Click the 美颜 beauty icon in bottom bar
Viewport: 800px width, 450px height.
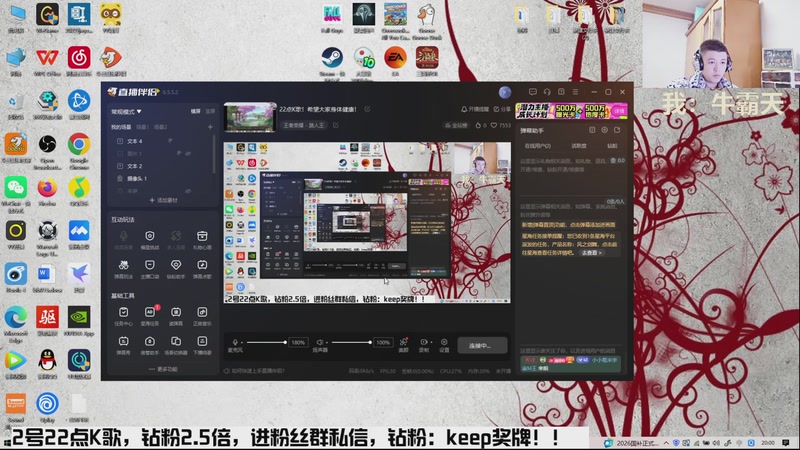tap(404, 342)
